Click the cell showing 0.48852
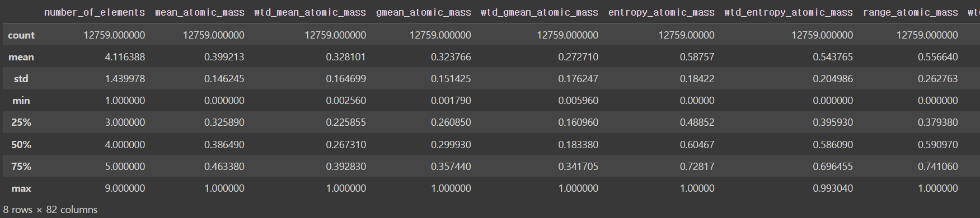980x218 pixels. coord(697,122)
